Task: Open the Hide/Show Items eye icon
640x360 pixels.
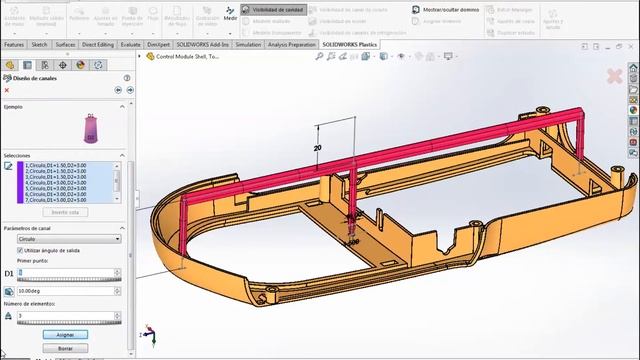Action: pos(401,56)
